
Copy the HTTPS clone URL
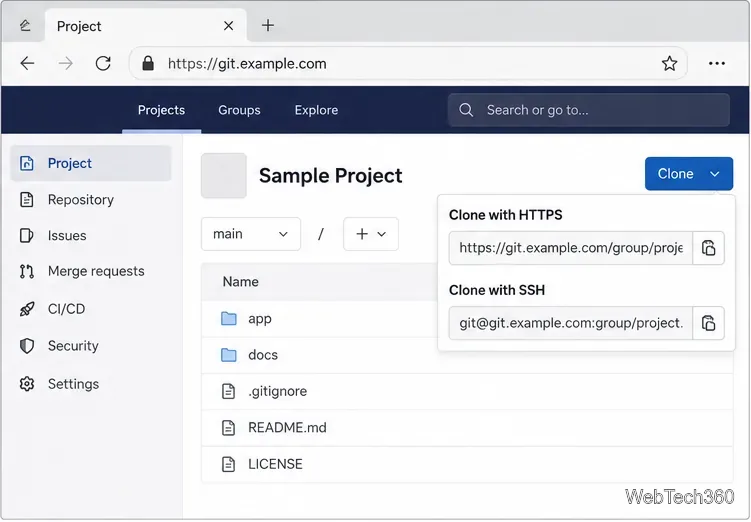[x=708, y=248]
